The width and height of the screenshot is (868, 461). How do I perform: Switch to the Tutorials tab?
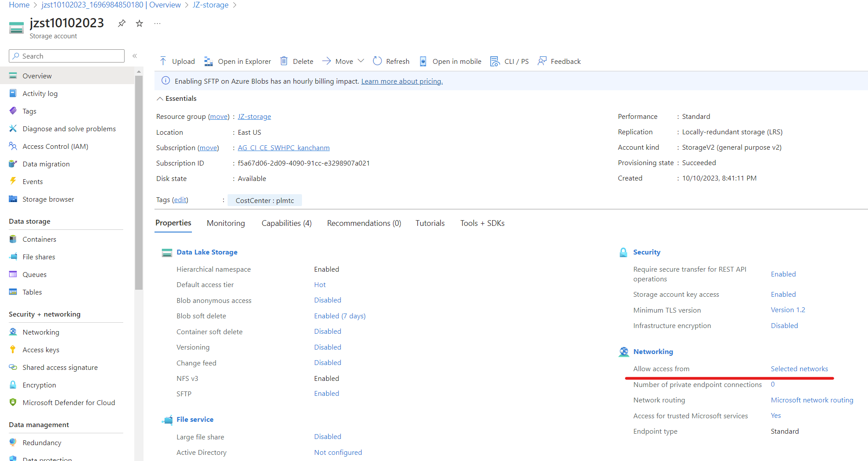pyautogui.click(x=430, y=223)
